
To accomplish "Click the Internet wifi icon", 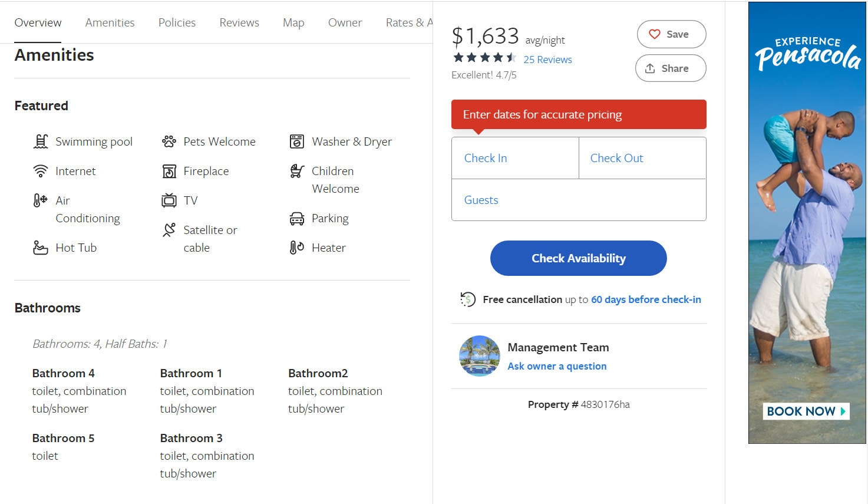I will 41,171.
